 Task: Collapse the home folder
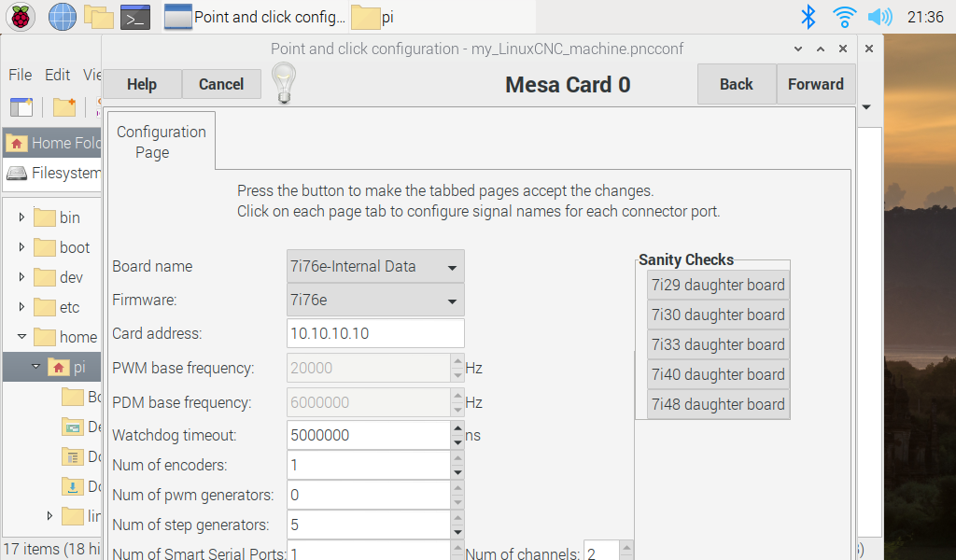(x=22, y=336)
